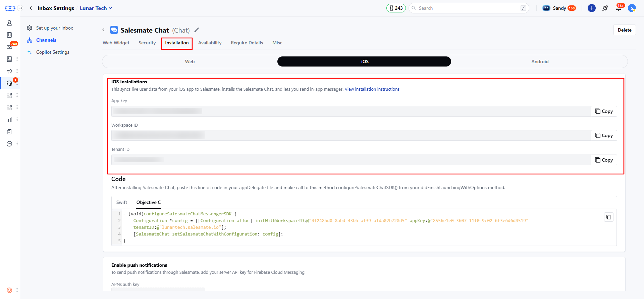Open the Reports bar chart icon
Image resolution: width=644 pixels, height=299 pixels.
tap(9, 120)
